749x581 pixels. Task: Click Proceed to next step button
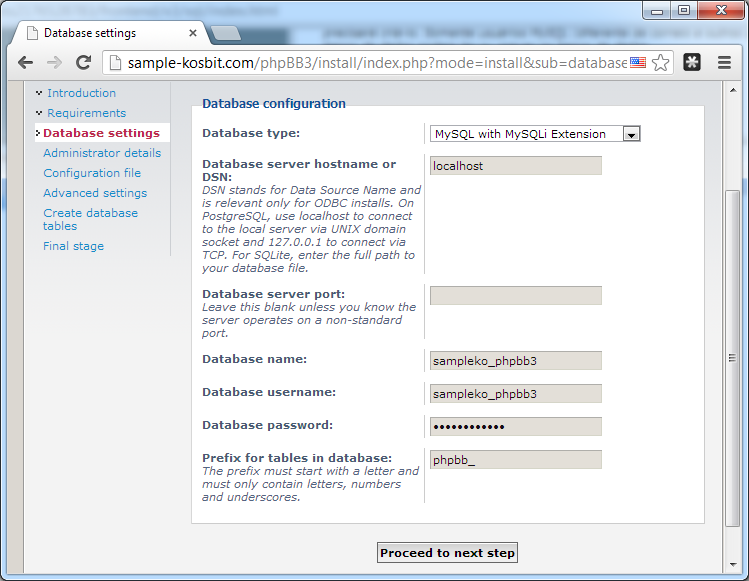coord(447,553)
